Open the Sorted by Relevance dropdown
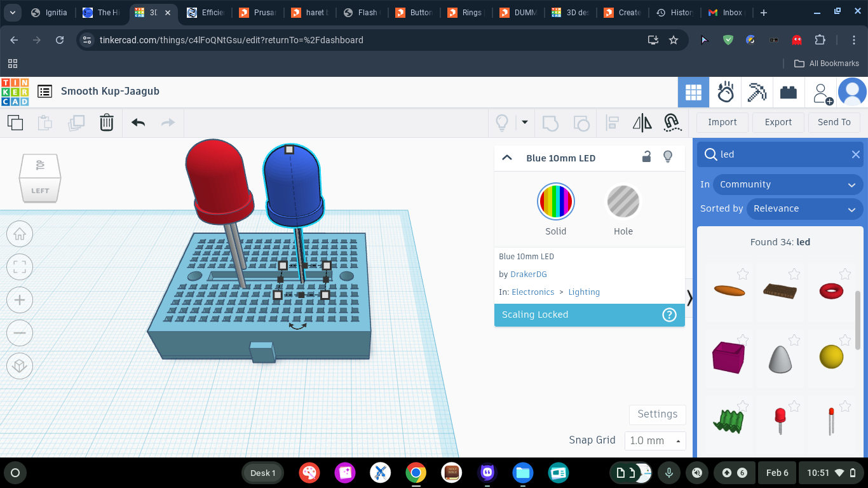This screenshot has height=488, width=868. [804, 208]
